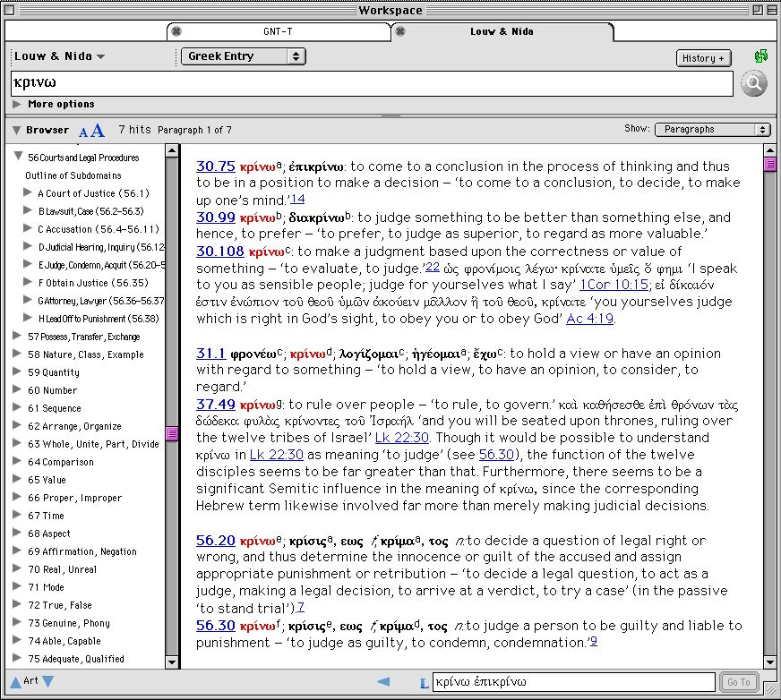Expand 64 Comparison domain
The image size is (781, 700).
(x=17, y=461)
